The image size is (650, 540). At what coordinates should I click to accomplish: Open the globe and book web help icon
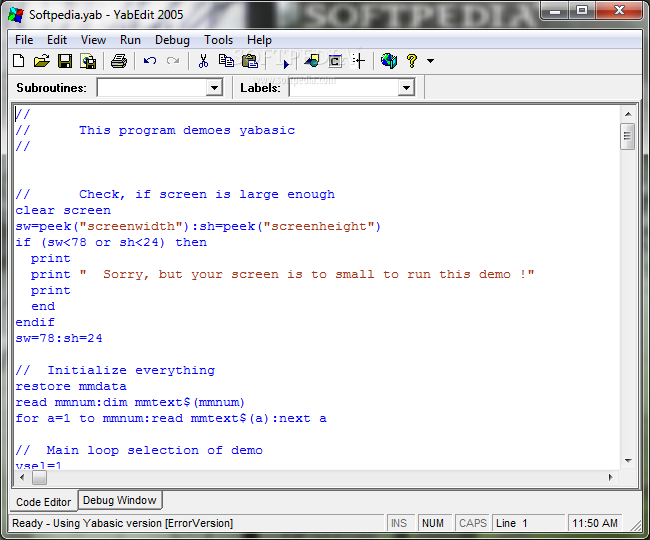(x=389, y=61)
